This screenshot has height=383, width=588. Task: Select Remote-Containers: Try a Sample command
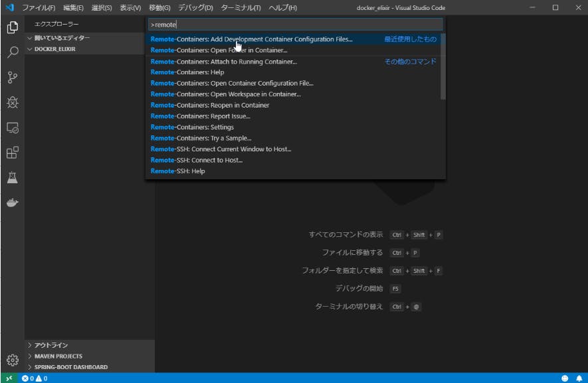293,138
